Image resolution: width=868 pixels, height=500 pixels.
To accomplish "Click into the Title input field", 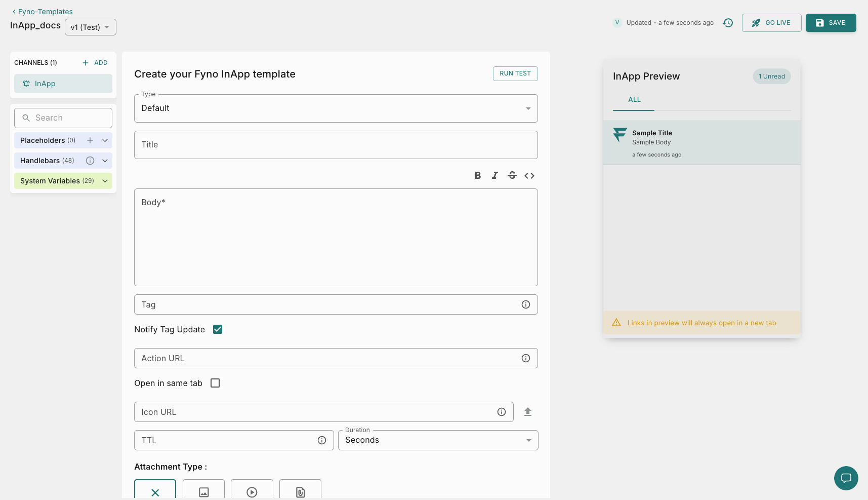I will click(336, 145).
